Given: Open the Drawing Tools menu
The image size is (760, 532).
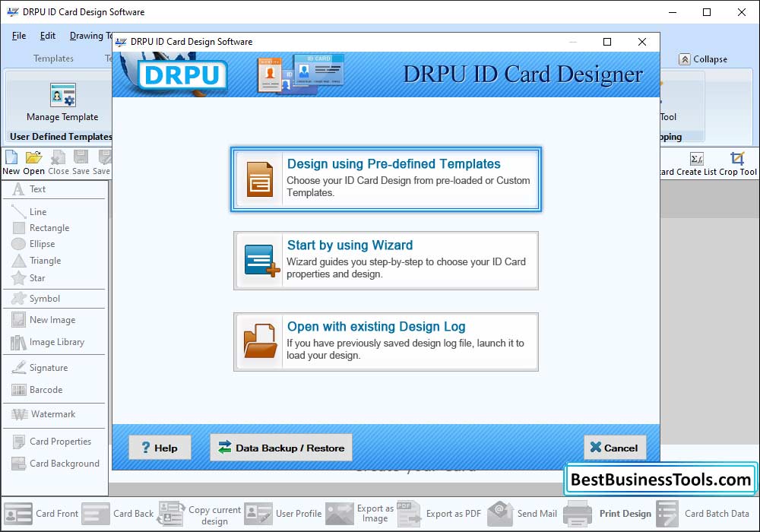Looking at the screenshot, I should [90, 36].
